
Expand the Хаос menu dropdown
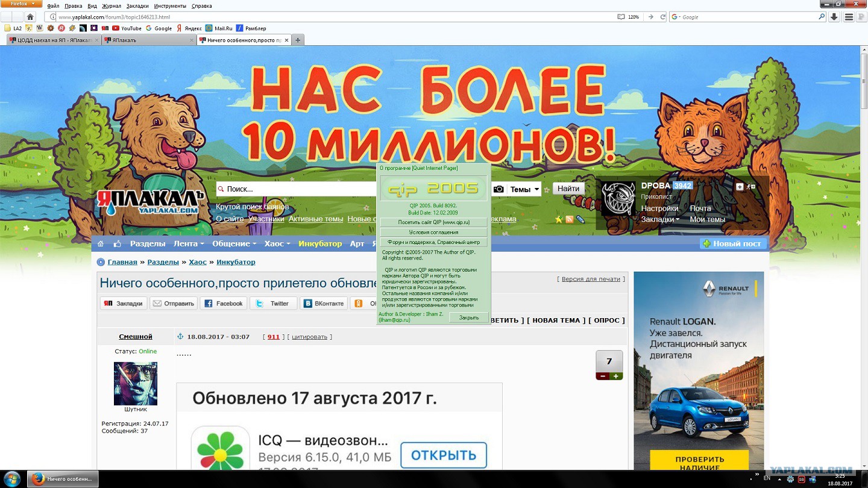point(277,243)
